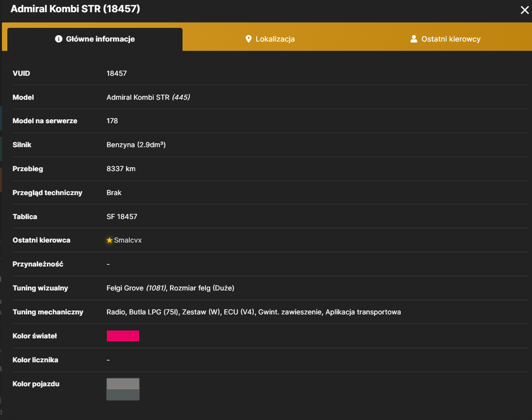Switch to the Lokalizacja tab

tap(270, 39)
